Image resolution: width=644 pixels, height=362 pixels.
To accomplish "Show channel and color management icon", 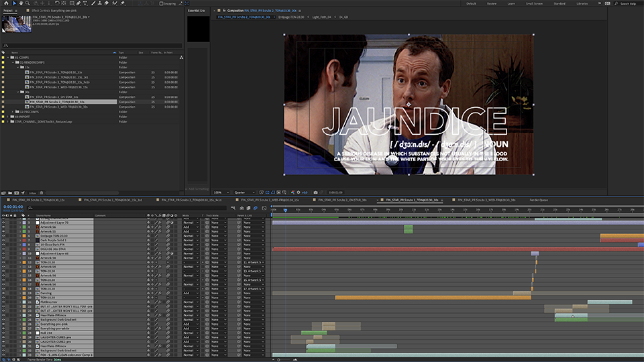I will [x=292, y=192].
